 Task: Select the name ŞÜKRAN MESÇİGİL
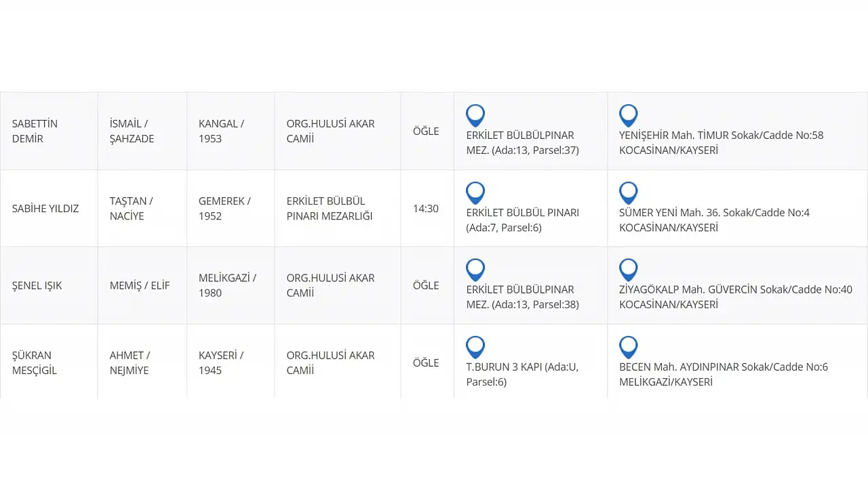click(x=35, y=363)
